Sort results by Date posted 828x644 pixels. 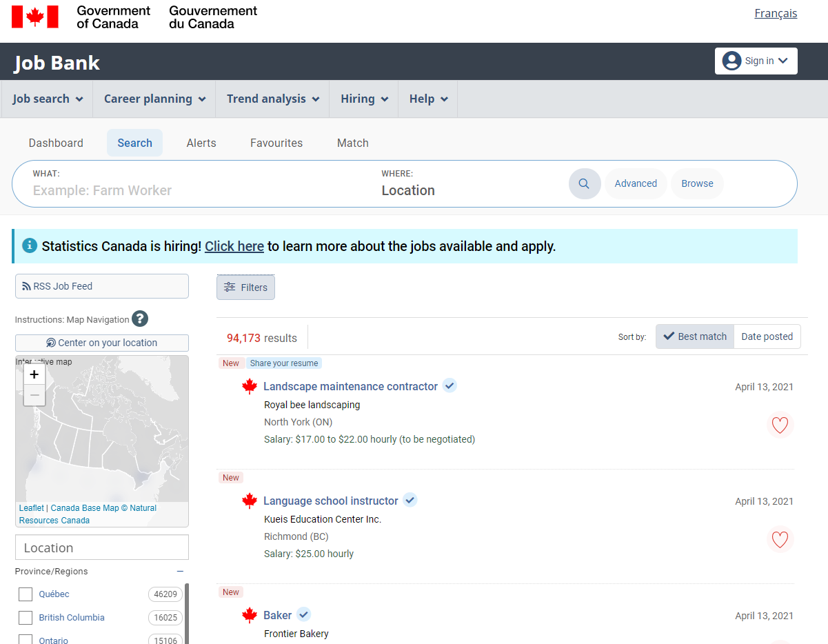click(767, 336)
